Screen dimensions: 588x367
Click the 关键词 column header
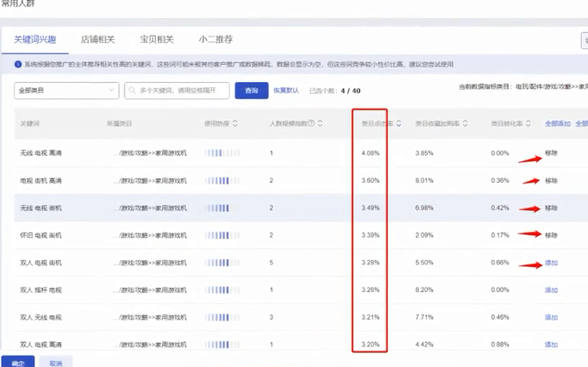[29, 123]
